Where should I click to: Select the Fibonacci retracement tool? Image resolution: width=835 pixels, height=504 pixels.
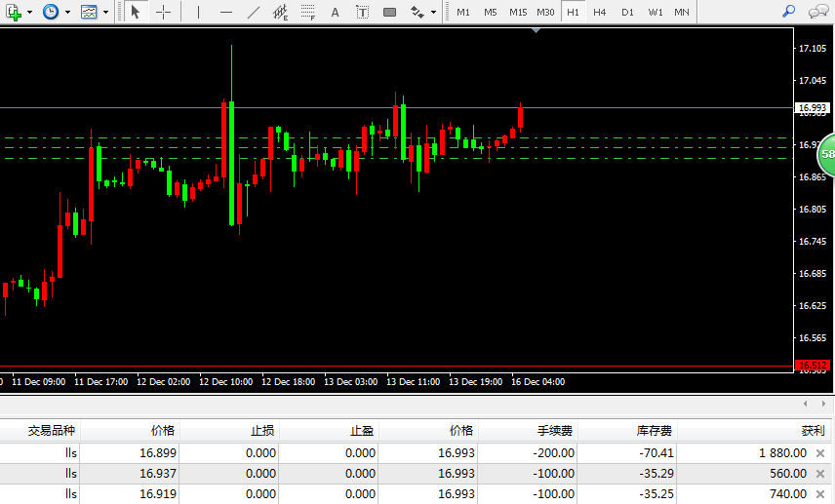[x=308, y=12]
